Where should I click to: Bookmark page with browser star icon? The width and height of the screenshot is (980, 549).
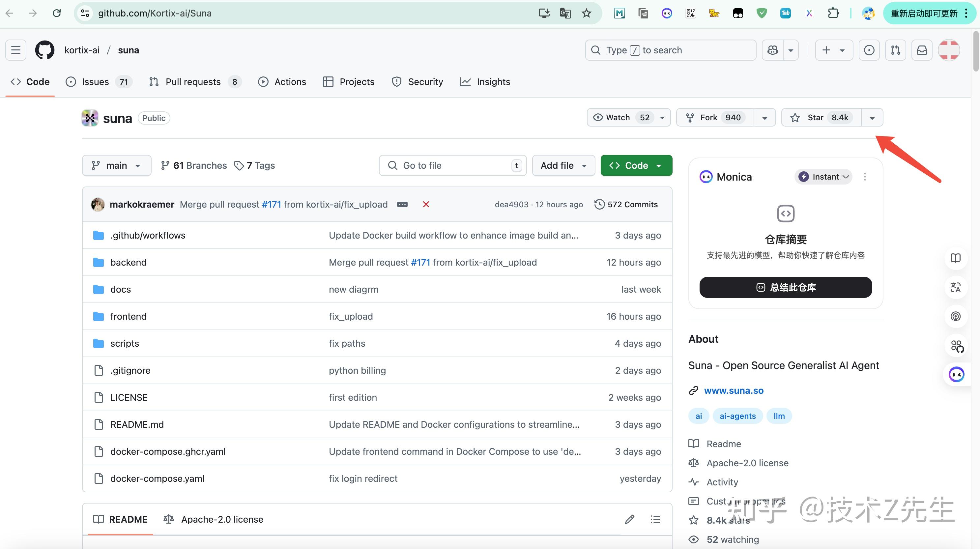click(586, 13)
